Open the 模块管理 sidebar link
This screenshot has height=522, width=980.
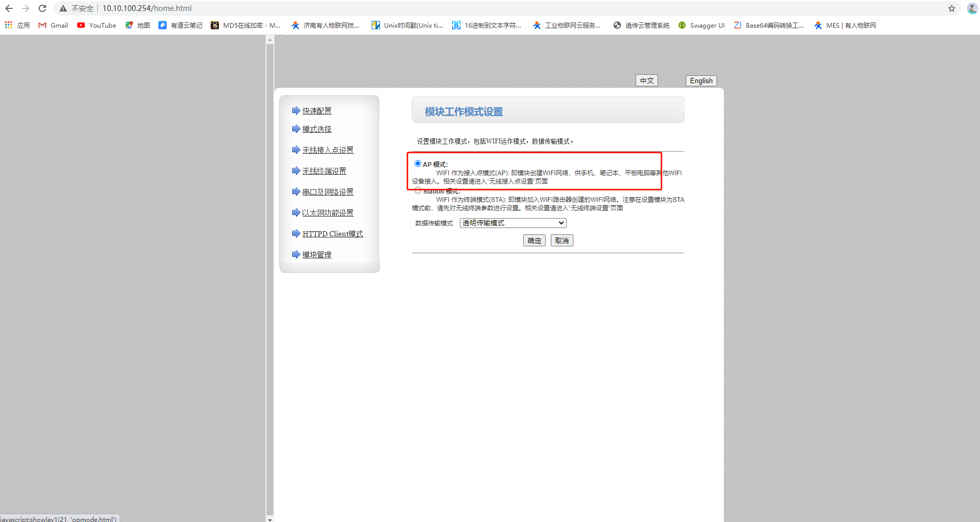pos(317,255)
